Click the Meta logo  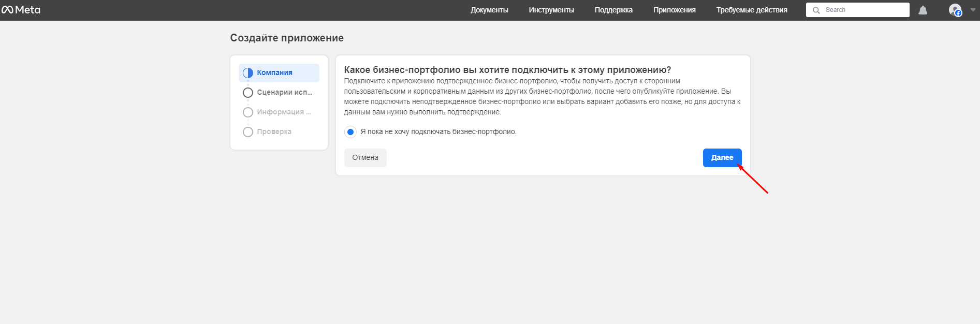[21, 10]
